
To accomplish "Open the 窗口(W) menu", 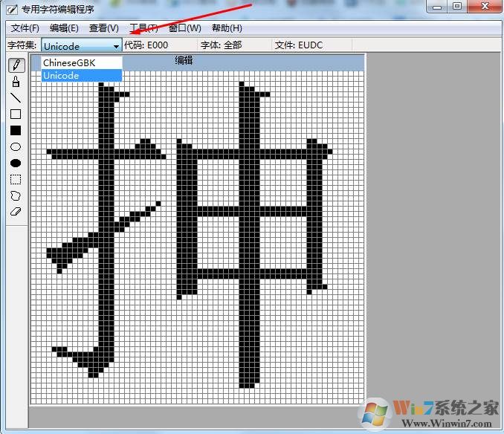I will tap(184, 28).
